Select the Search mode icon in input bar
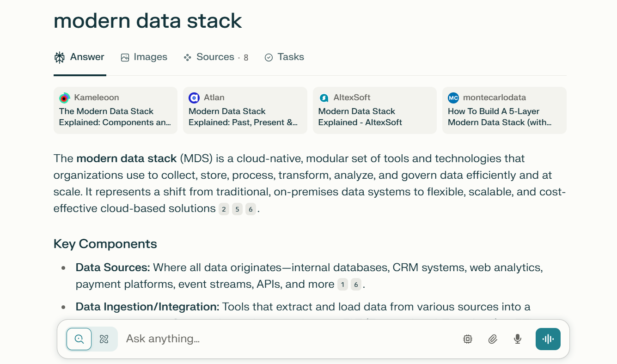The image size is (617, 364). (79, 339)
